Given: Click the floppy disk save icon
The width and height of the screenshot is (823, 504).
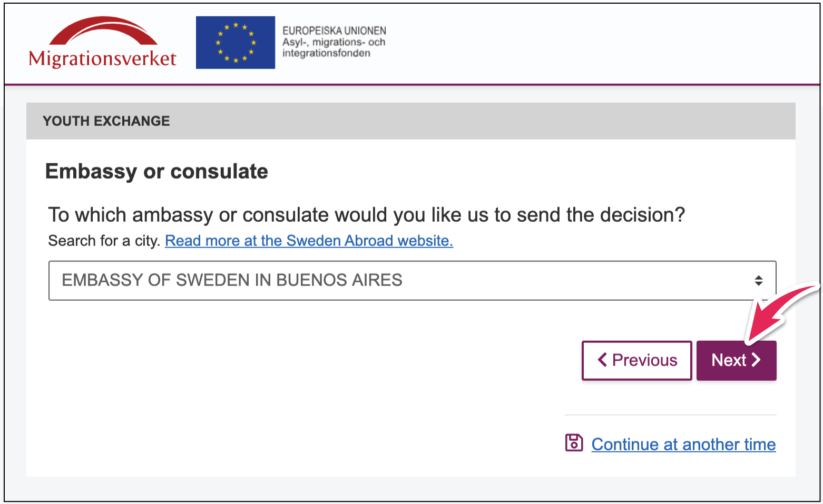Looking at the screenshot, I should coord(574,443).
